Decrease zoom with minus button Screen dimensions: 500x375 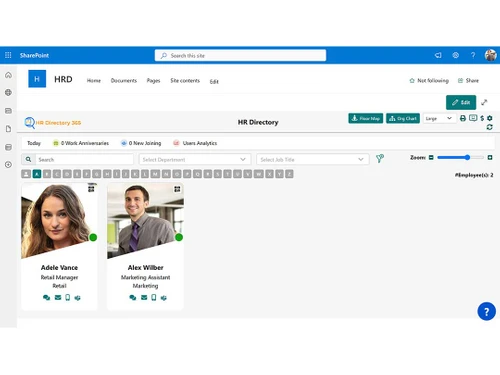[431, 157]
